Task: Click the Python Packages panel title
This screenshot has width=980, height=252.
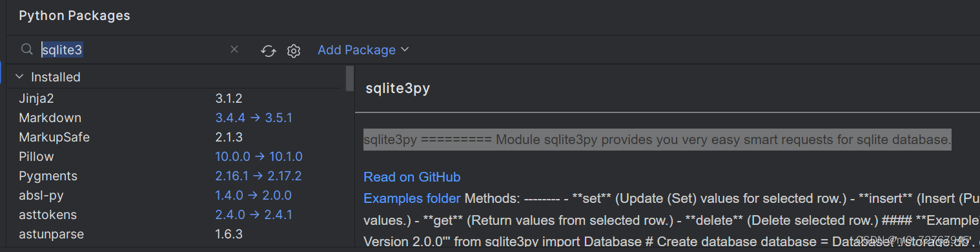Action: click(x=74, y=16)
